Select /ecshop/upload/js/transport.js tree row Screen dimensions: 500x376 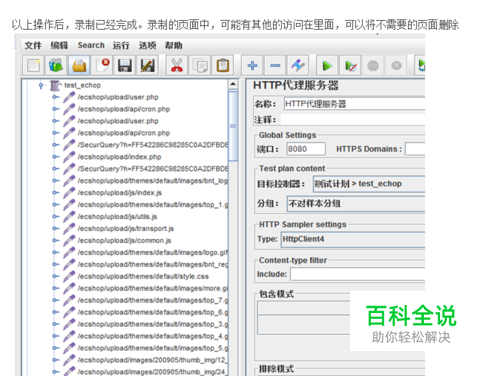coord(126,228)
